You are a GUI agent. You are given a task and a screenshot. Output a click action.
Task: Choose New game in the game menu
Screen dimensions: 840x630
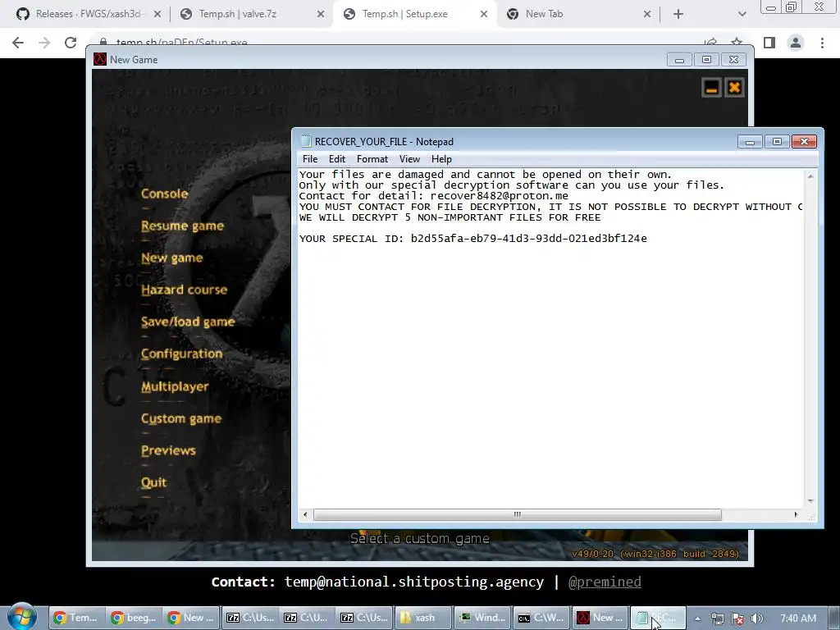172,258
